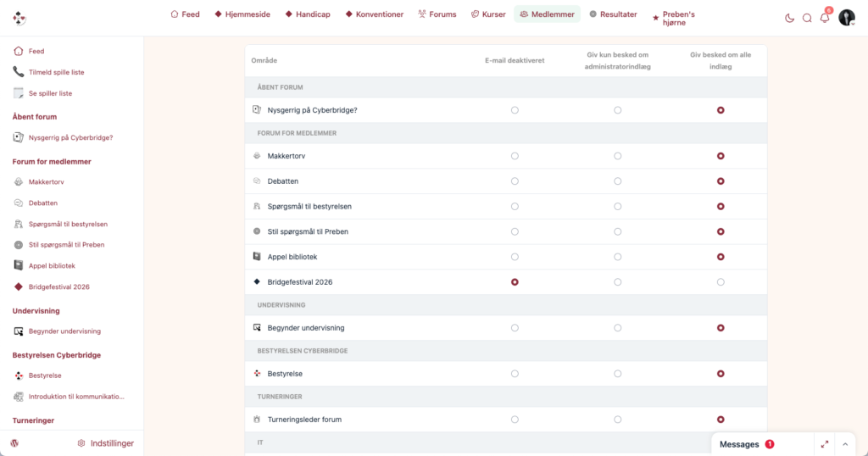Image resolution: width=868 pixels, height=456 pixels.
Task: Open the notifications bell
Action: pyautogui.click(x=825, y=18)
